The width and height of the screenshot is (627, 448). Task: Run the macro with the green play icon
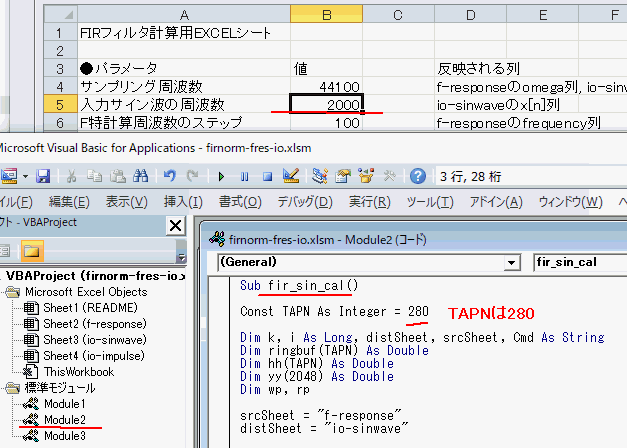(221, 176)
